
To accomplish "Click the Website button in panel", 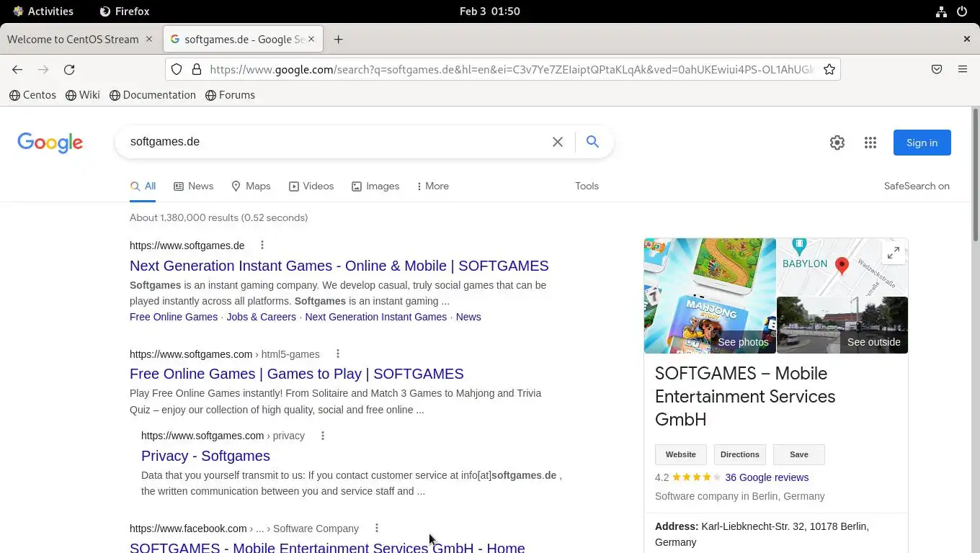I will pyautogui.click(x=681, y=454).
